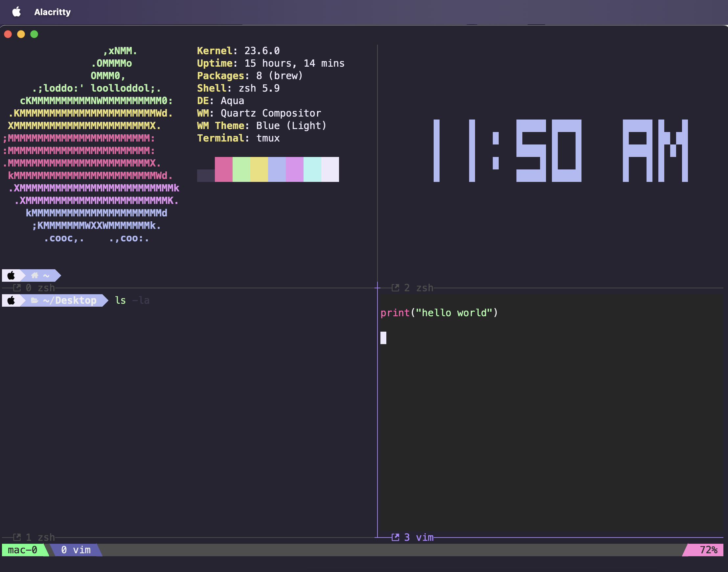Click the 'Shell: zsh 5.9' line
Screen dimensions: 728x572
(x=238, y=88)
